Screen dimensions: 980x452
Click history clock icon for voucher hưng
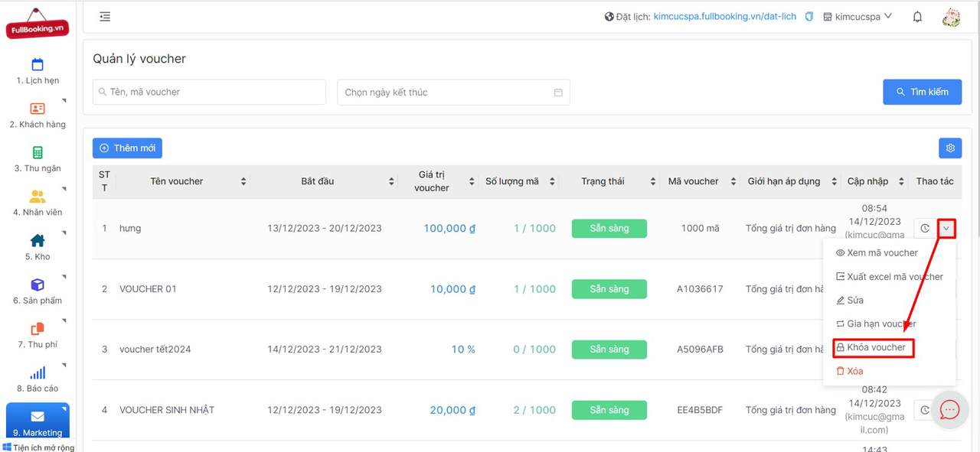(x=925, y=228)
